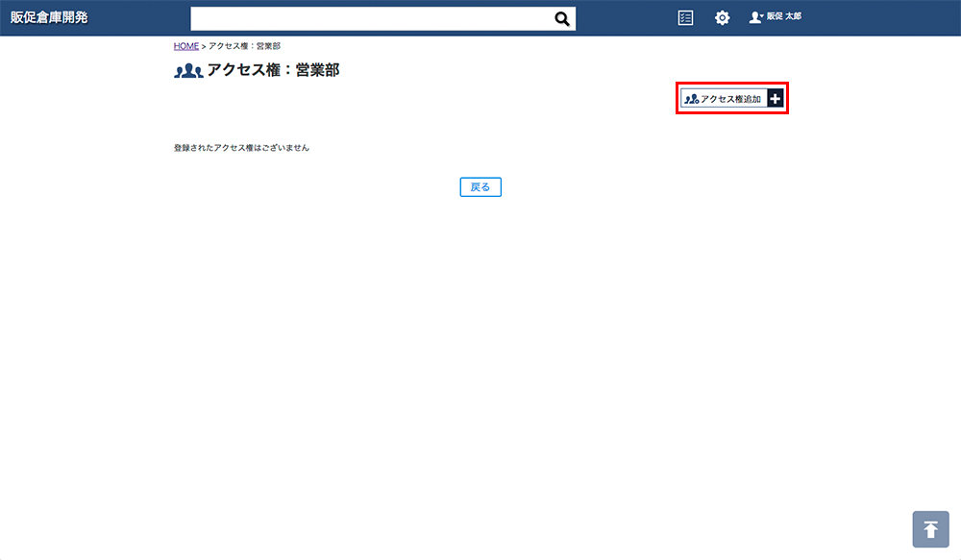
Task: Open the checklist icon in header
Action: (x=685, y=17)
